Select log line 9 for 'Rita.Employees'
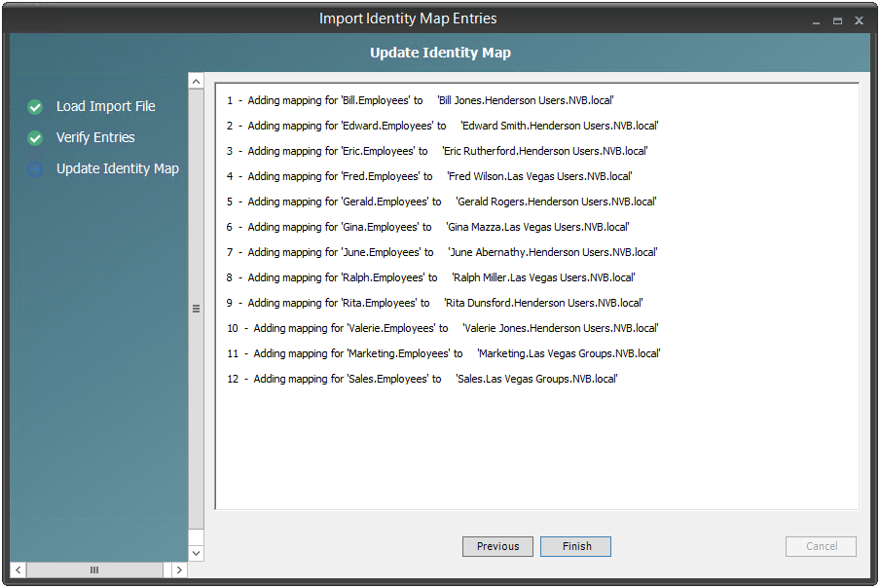The image size is (881, 588). click(x=435, y=303)
